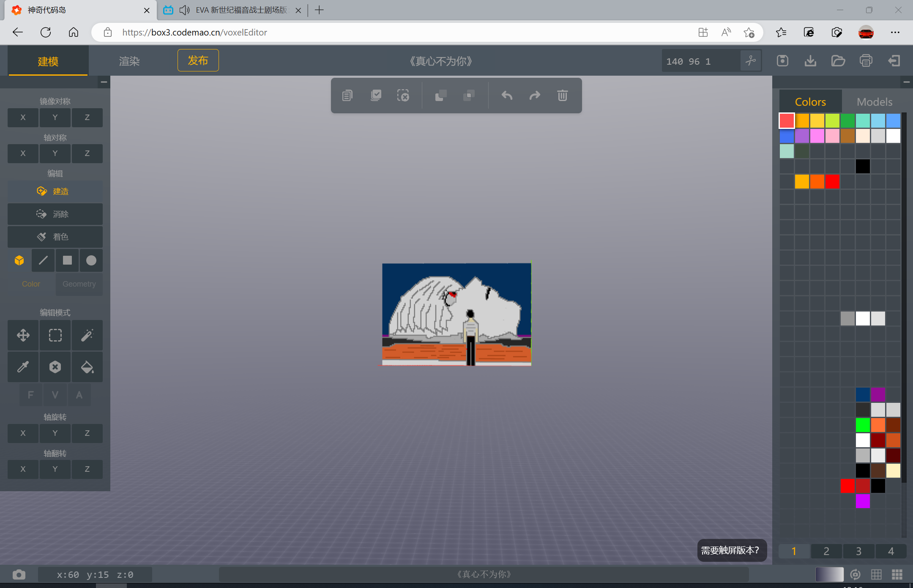Screen dimensions: 913x588
Task: Click the select-all icon in floating toolbar
Action: pos(376,96)
